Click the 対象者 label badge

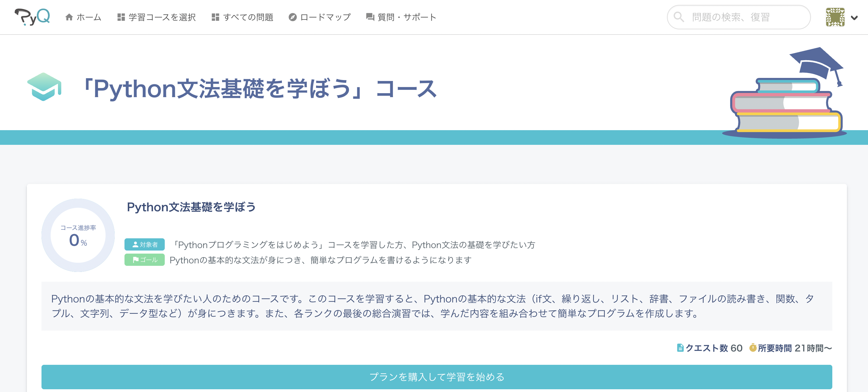(x=145, y=244)
